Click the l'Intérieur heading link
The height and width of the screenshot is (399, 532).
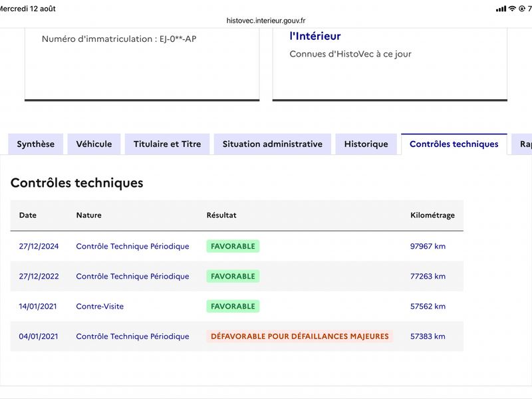pos(315,36)
